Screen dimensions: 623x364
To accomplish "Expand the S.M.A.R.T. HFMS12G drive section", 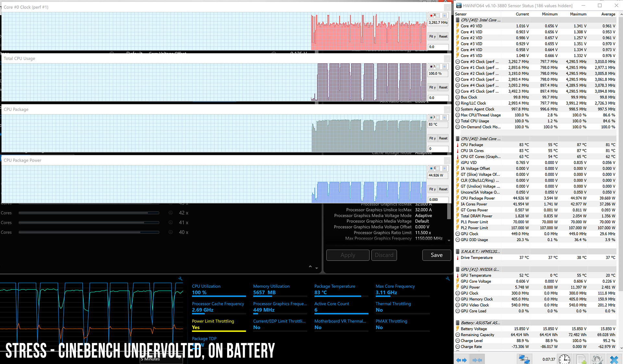I will [481, 251].
